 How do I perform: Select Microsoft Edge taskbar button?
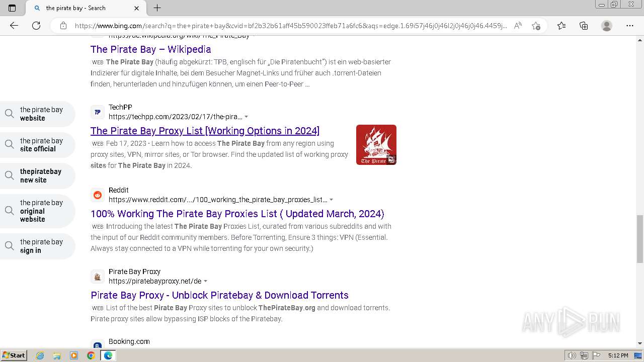coord(108,355)
